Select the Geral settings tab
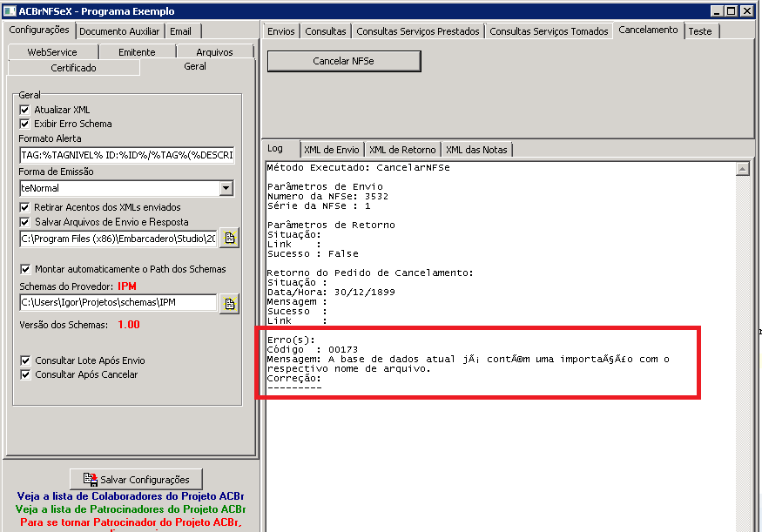 tap(195, 66)
